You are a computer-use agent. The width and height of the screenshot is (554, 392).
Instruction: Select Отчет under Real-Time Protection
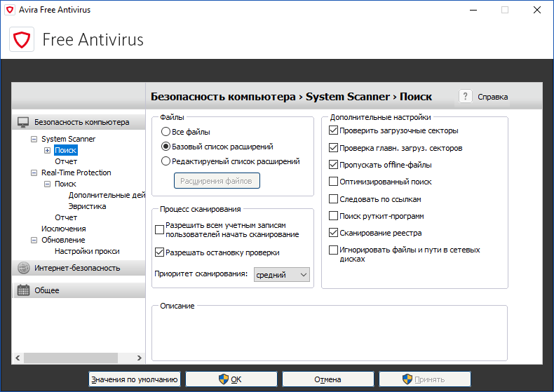66,217
